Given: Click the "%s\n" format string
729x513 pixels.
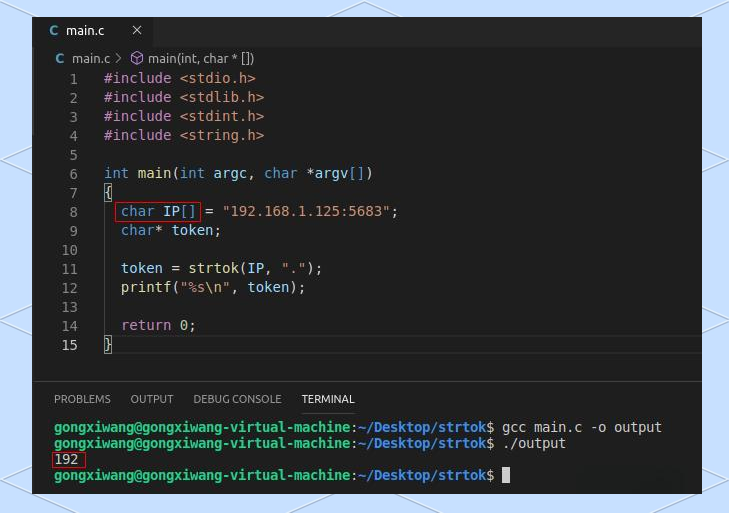Looking at the screenshot, I should click(x=205, y=287).
